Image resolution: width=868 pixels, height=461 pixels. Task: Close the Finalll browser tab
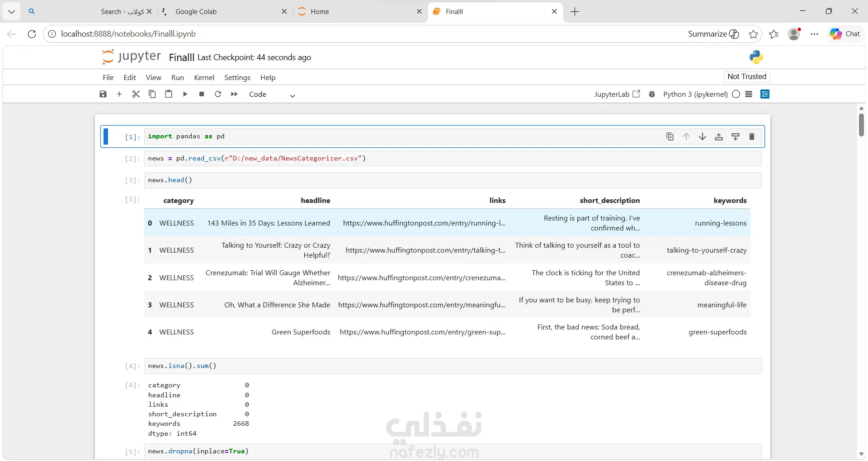point(554,12)
